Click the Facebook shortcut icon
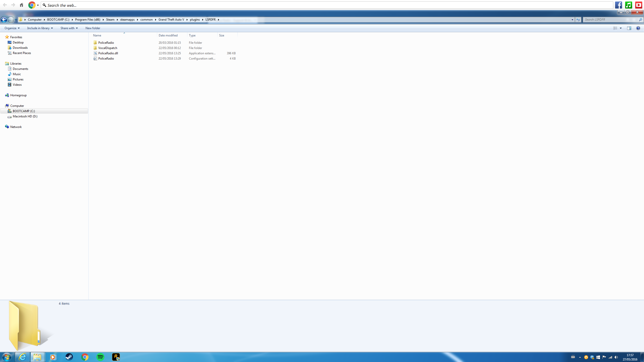This screenshot has width=644, height=362. [619, 5]
